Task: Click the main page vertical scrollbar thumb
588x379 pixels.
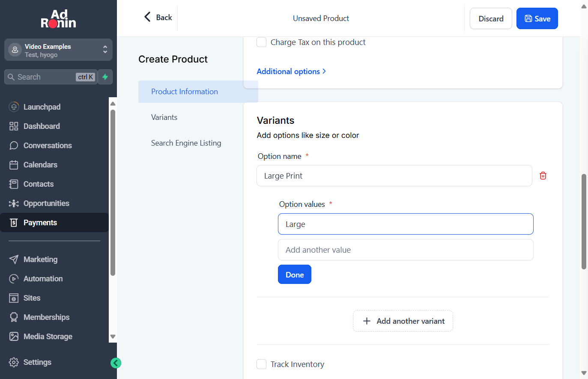Action: (584, 221)
